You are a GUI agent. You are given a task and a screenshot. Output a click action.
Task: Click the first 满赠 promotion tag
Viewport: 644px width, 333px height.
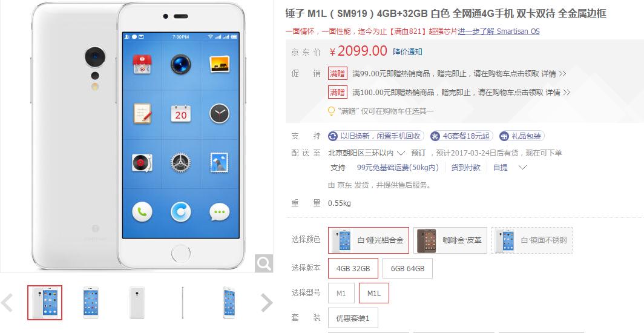338,74
